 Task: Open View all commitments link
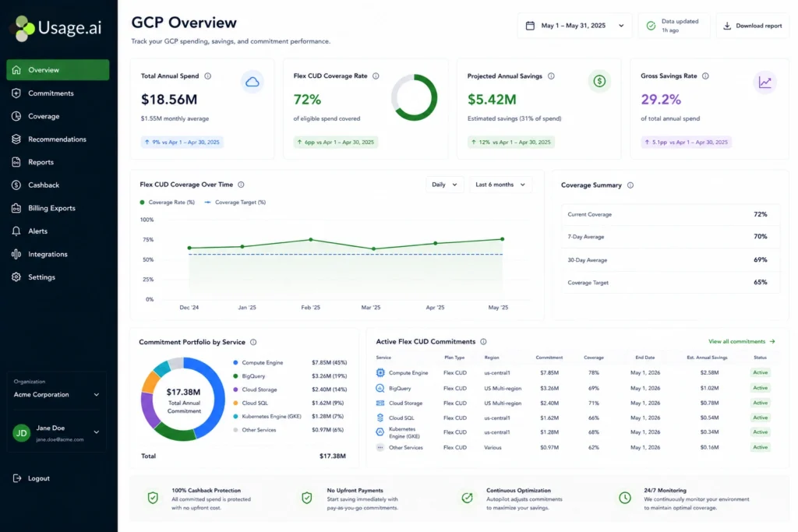(742, 341)
